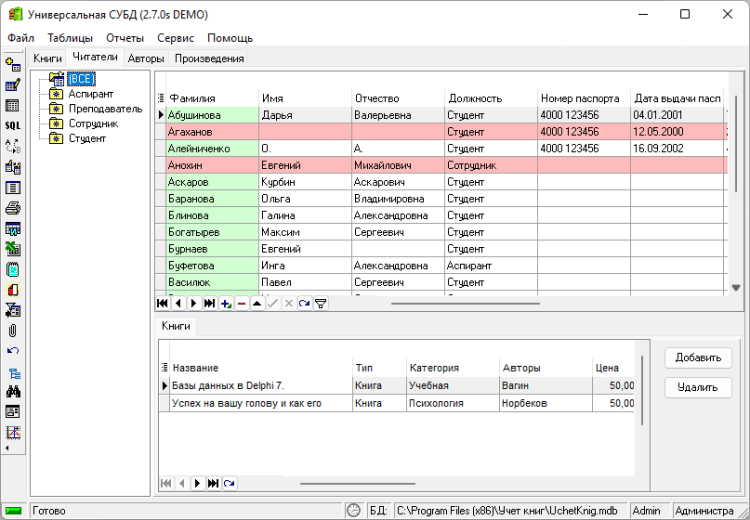Viewport: 750px width, 520px height.
Task: Open column menu icon left of Название header
Action: 165,367
